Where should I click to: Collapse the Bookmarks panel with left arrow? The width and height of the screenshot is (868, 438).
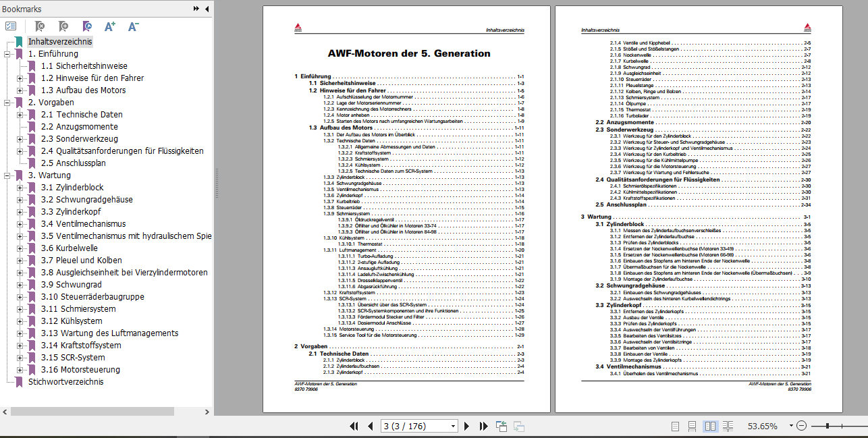(x=206, y=9)
